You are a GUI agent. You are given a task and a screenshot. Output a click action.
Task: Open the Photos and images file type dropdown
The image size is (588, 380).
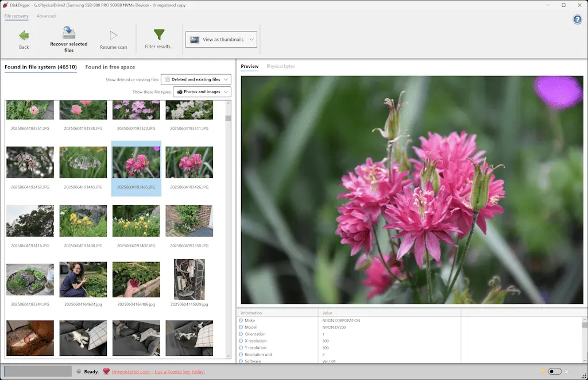pyautogui.click(x=202, y=91)
